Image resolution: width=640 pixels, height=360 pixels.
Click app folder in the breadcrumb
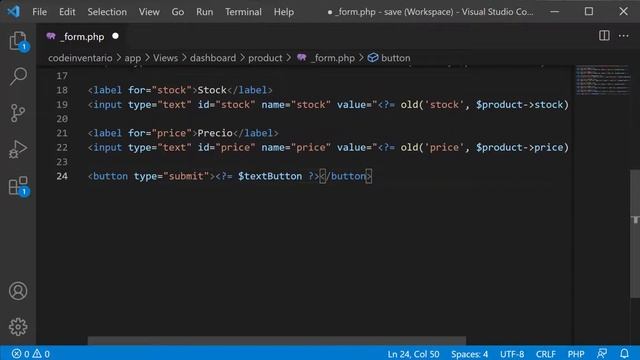(x=133, y=58)
